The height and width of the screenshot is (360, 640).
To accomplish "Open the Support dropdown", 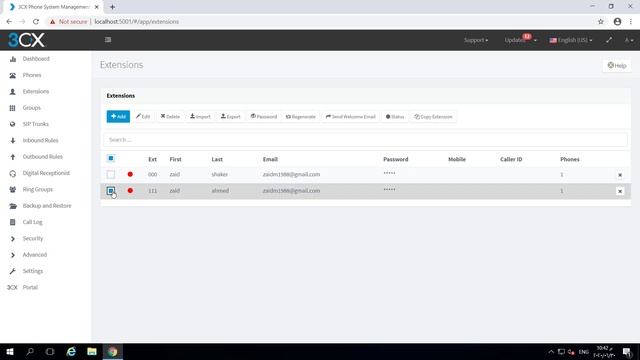I will 476,40.
